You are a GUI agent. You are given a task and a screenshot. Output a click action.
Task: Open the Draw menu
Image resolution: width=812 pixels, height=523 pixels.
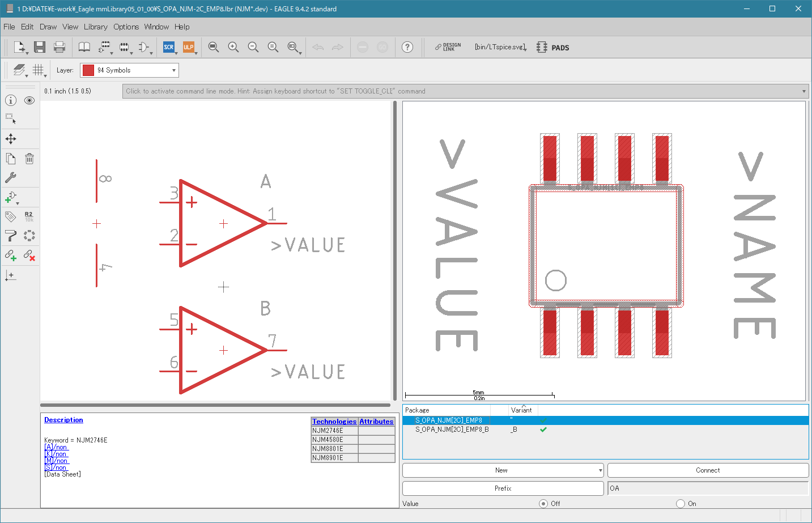(48, 27)
